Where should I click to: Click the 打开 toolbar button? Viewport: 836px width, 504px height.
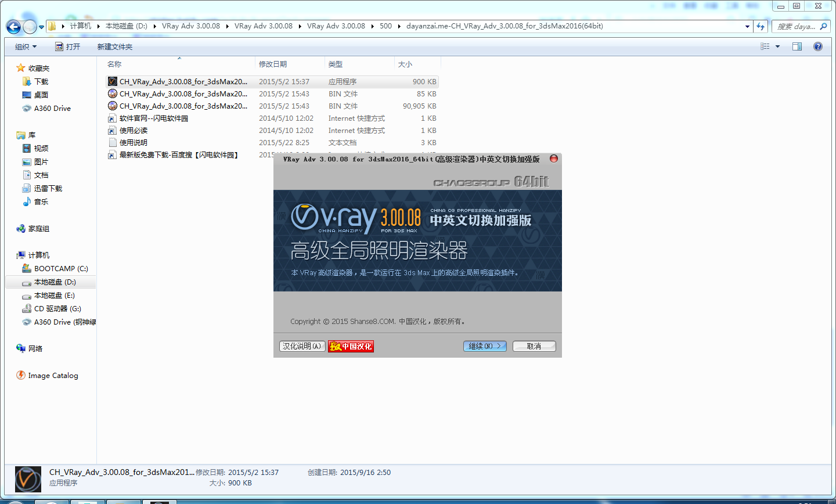coord(68,46)
